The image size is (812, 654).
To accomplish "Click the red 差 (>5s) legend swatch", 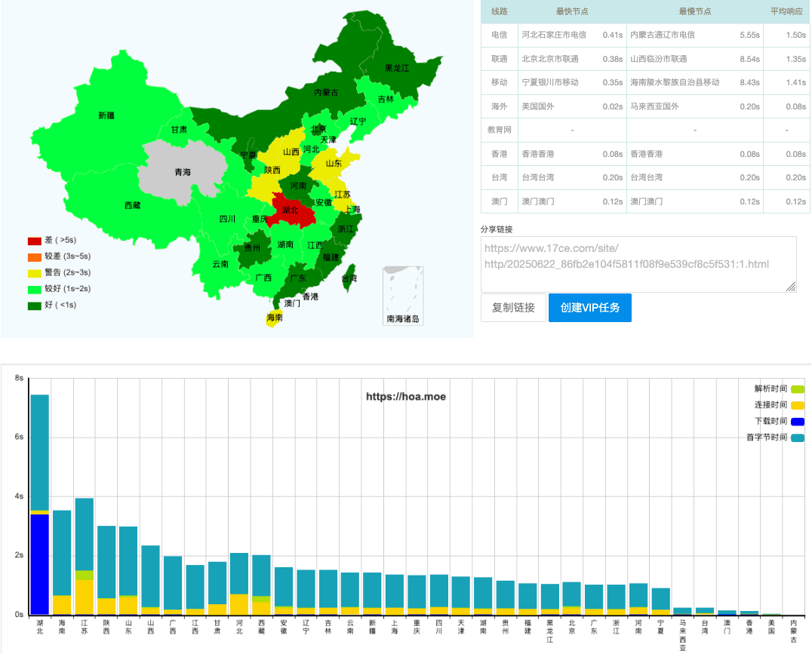I will 34,241.
